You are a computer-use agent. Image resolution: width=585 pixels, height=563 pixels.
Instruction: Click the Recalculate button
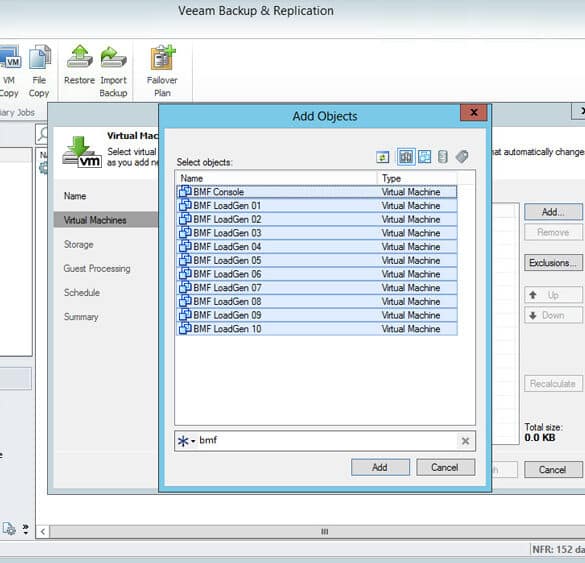tap(553, 384)
